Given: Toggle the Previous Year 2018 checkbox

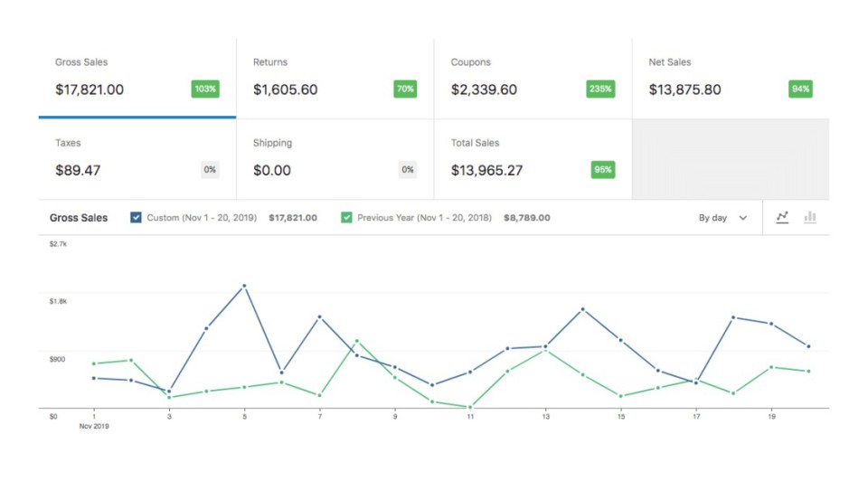Looking at the screenshot, I should pos(346,218).
